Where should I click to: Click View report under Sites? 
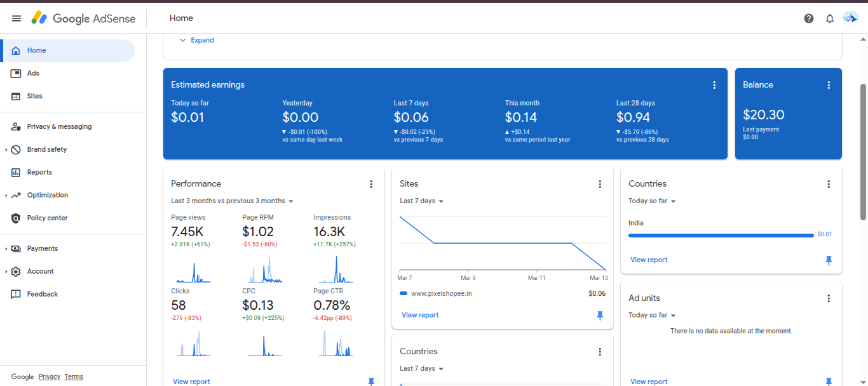(420, 316)
